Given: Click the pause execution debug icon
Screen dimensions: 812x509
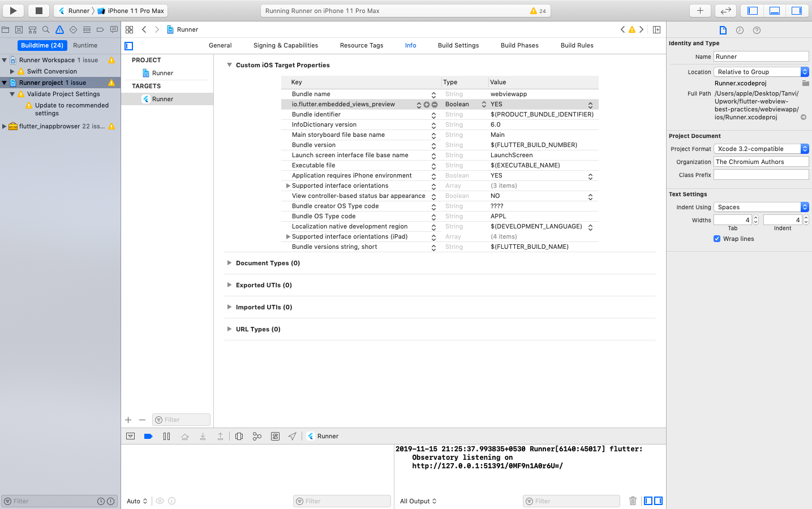Looking at the screenshot, I should pos(166,436).
